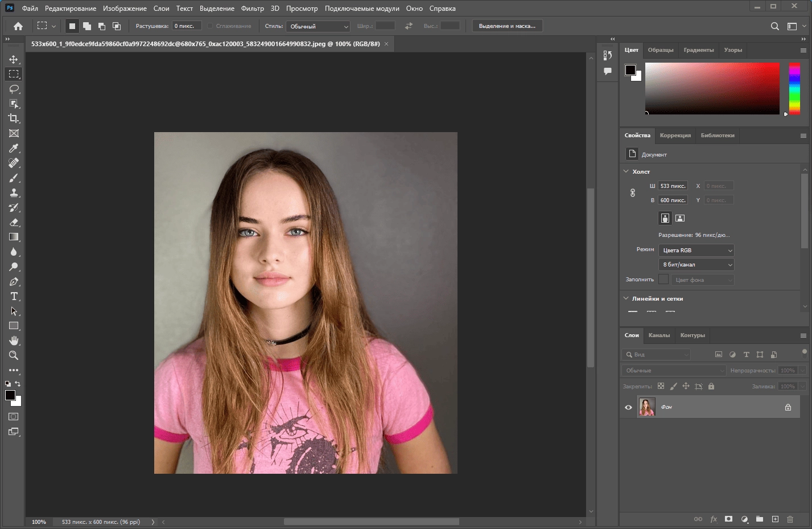
Task: Select the Gradient tool
Action: [x=14, y=237]
